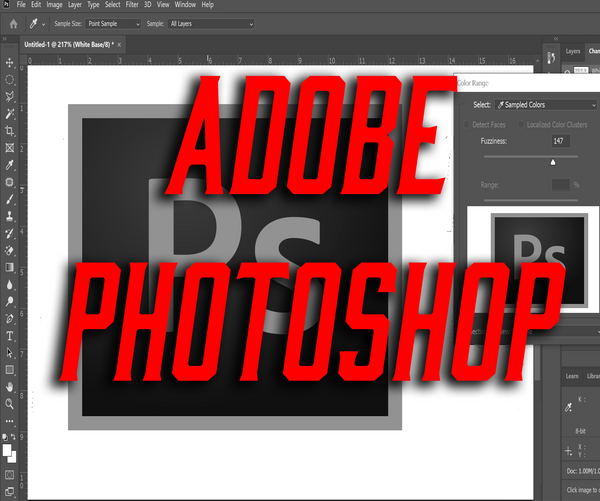
Task: Open the Edit menu
Action: [36, 5]
